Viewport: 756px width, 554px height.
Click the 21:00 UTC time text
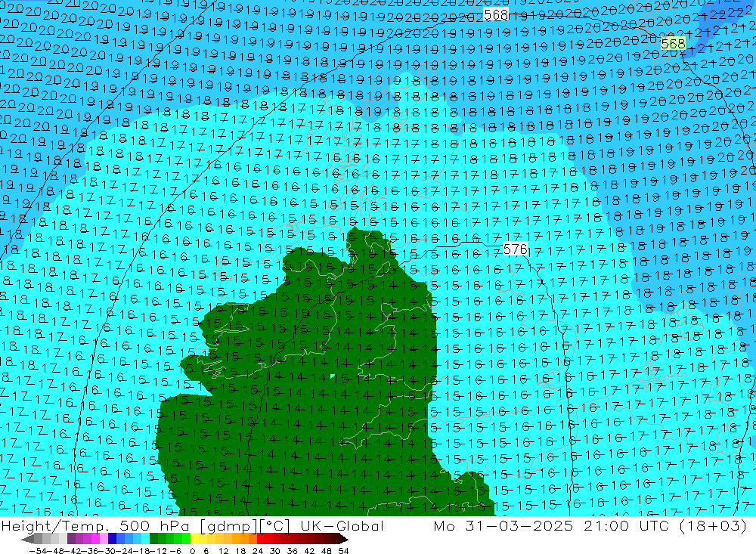[x=627, y=525]
